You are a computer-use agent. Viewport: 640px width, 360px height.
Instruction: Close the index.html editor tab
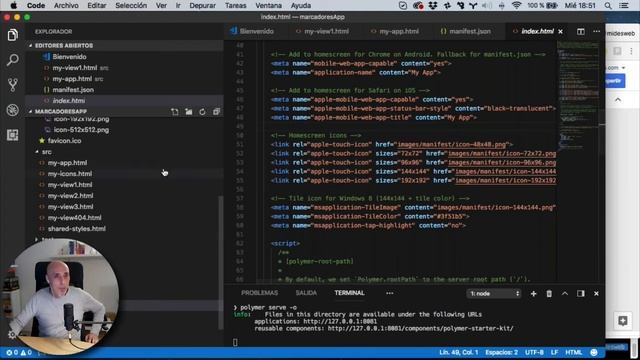(x=560, y=31)
